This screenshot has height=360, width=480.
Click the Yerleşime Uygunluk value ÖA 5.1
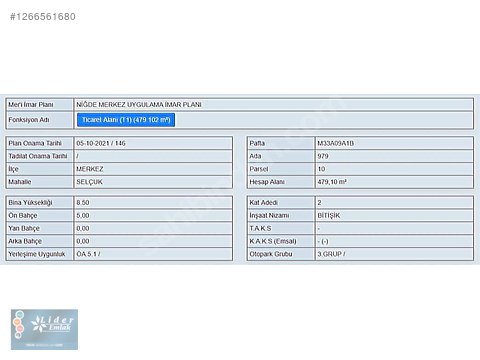point(88,254)
